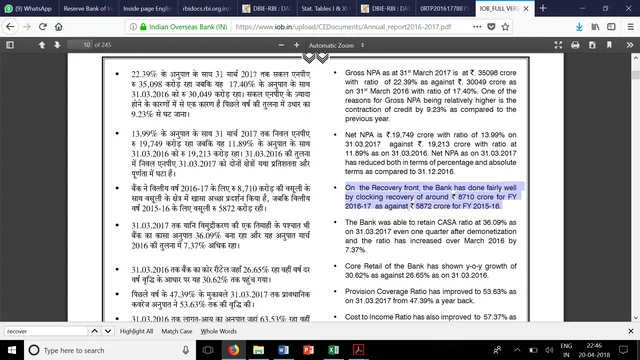Open Firefox downloads panel
The height and width of the screenshot is (360, 640).
579,27
